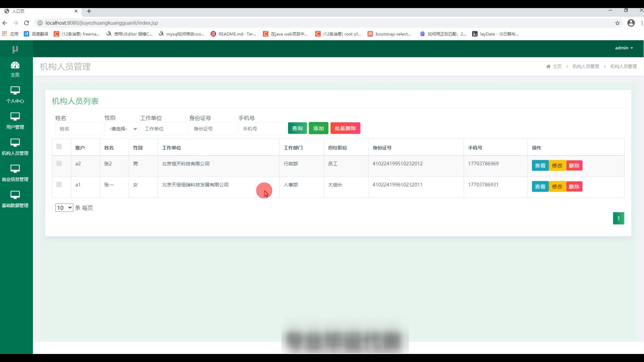Open 基础数据管理 sidebar icon

click(15, 195)
